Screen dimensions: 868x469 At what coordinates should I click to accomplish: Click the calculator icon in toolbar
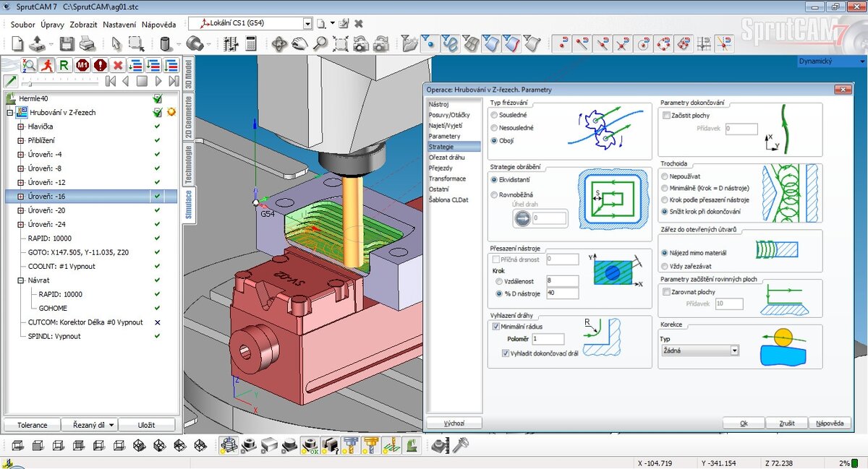click(x=251, y=44)
